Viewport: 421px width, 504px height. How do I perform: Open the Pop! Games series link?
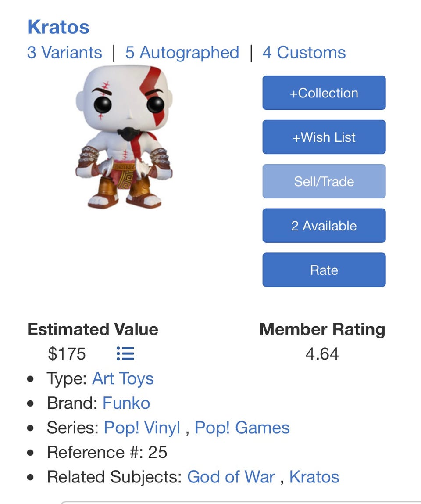click(x=242, y=428)
